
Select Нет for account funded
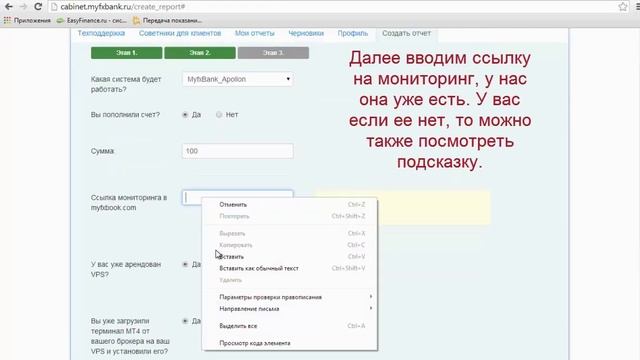219,115
